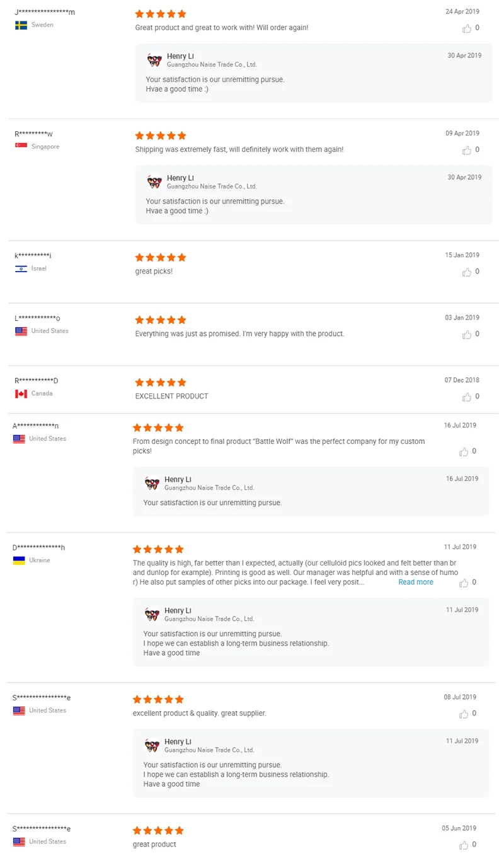Like the Sweden reviewer's review with thumbs-up
The image size is (504, 858).
pos(467,28)
